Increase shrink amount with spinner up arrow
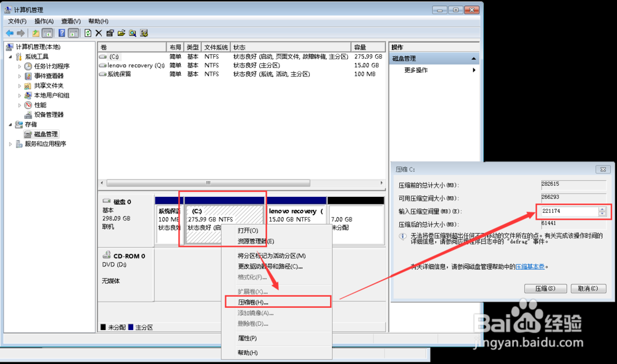The height and width of the screenshot is (364, 617). tap(602, 209)
